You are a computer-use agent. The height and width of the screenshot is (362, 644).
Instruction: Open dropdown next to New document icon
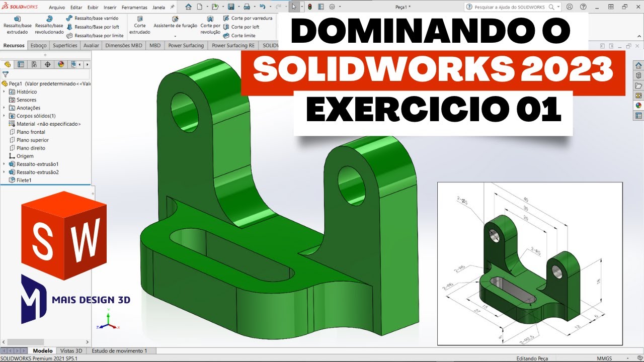[x=206, y=7]
